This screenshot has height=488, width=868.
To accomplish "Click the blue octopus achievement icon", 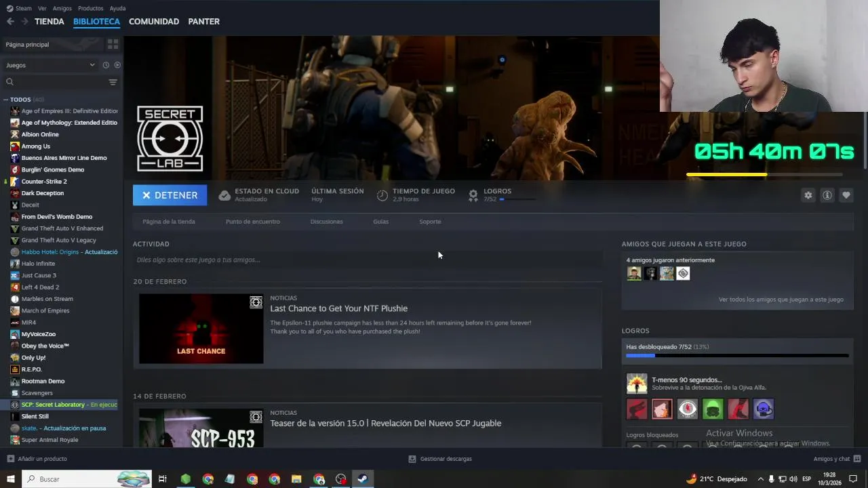I will [763, 409].
